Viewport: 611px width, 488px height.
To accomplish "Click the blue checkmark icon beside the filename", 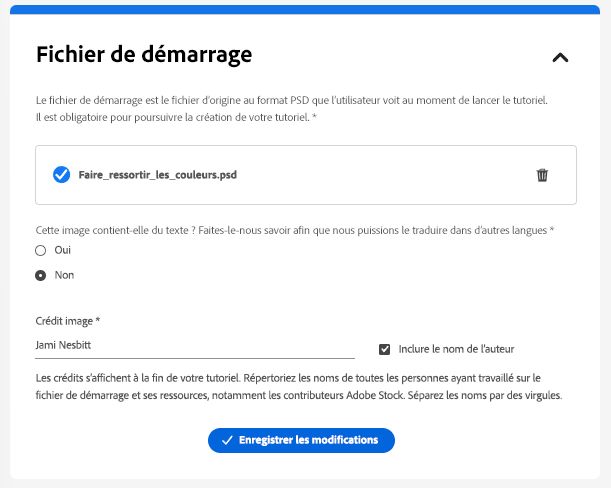I will point(61,175).
